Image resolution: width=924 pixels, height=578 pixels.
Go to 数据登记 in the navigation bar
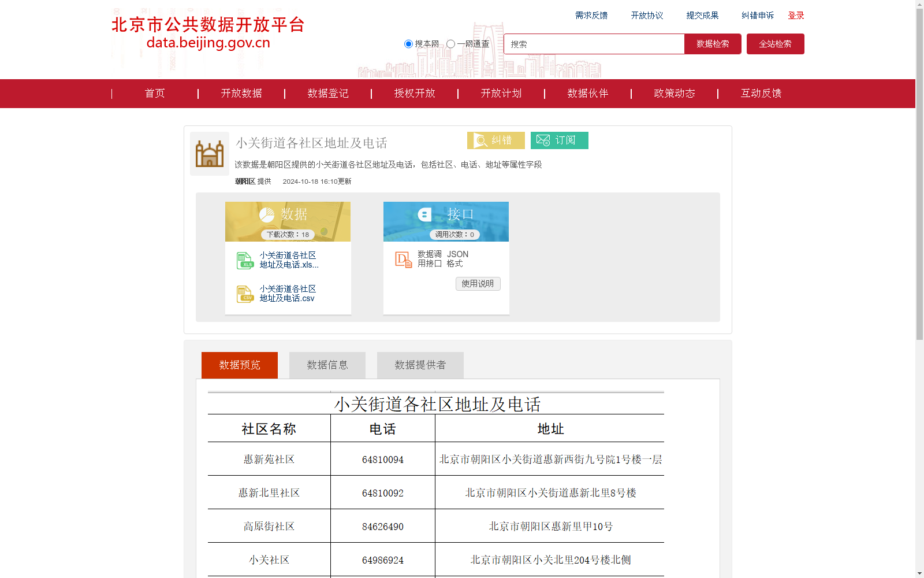coord(328,94)
